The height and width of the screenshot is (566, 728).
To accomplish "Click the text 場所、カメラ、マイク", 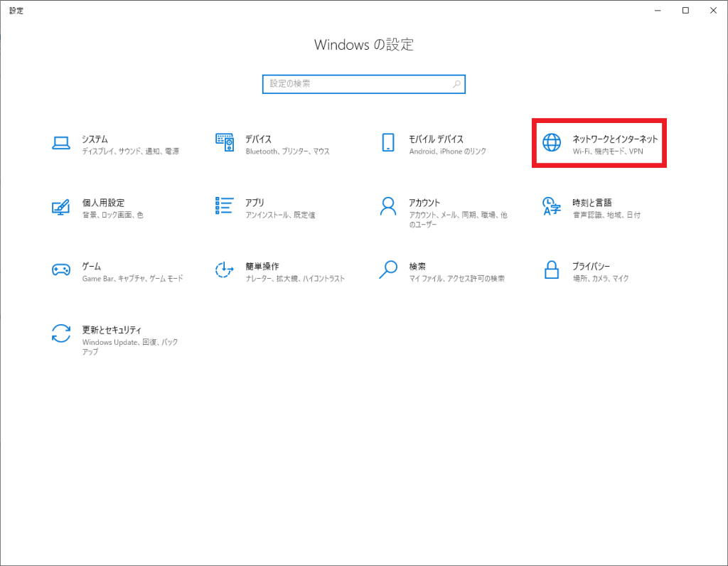I will (600, 279).
